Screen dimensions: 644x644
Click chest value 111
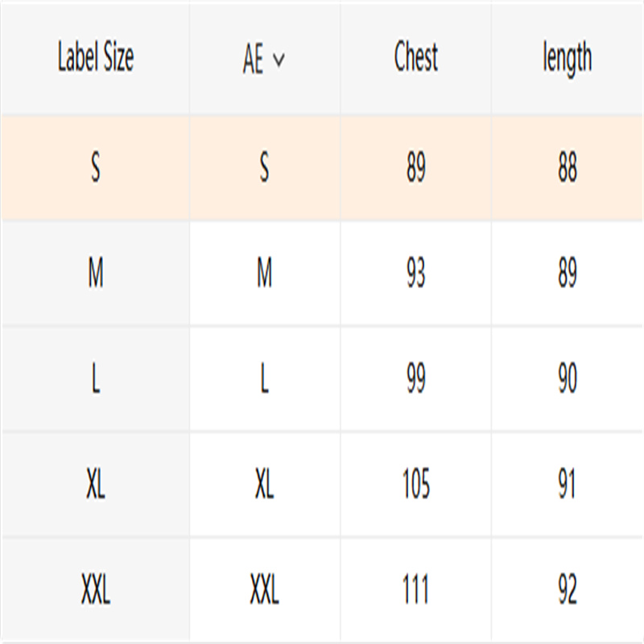pyautogui.click(x=415, y=589)
